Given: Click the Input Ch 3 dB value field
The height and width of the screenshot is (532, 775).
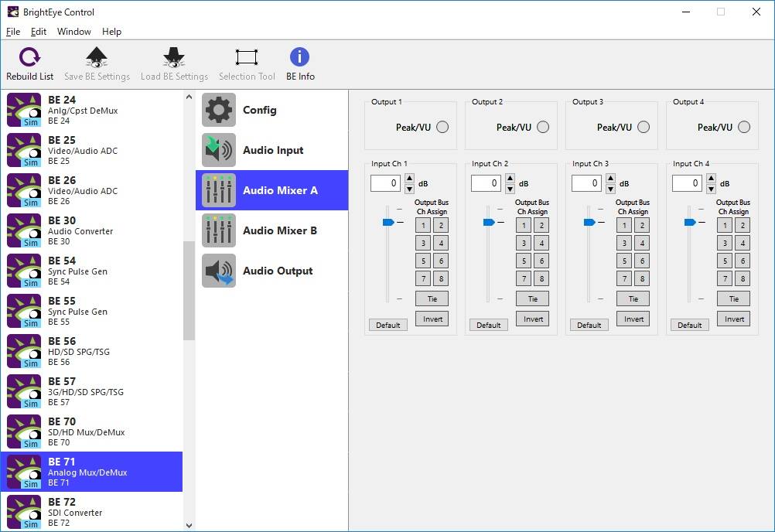Looking at the screenshot, I should pyautogui.click(x=587, y=183).
